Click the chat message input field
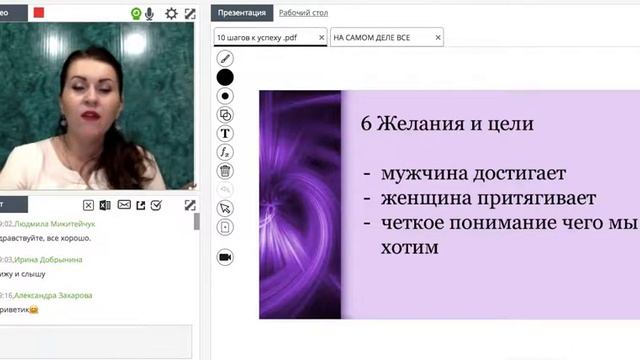 (x=95, y=342)
